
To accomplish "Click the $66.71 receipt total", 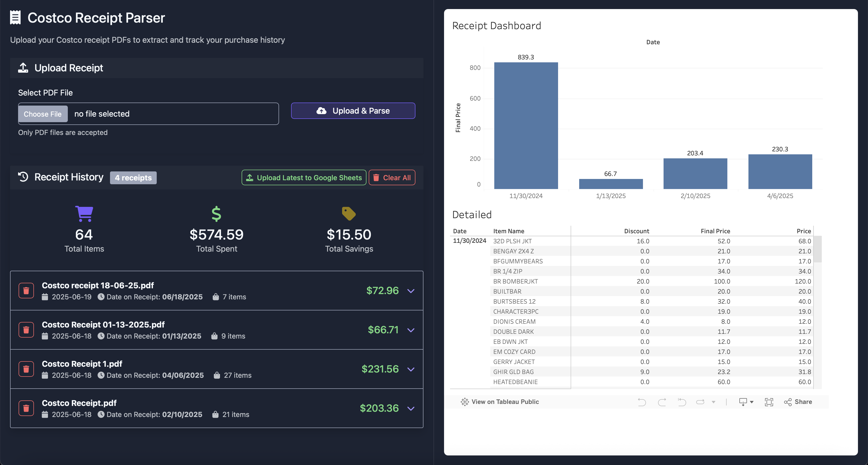I will click(x=383, y=330).
